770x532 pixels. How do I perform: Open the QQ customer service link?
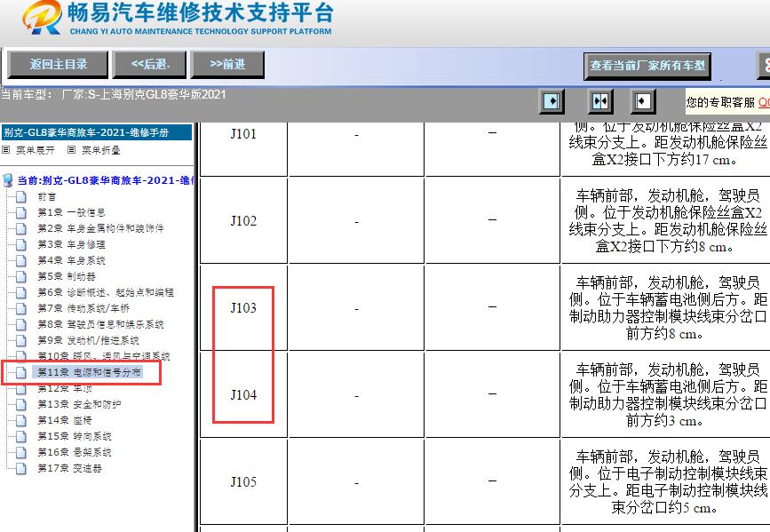[764, 102]
